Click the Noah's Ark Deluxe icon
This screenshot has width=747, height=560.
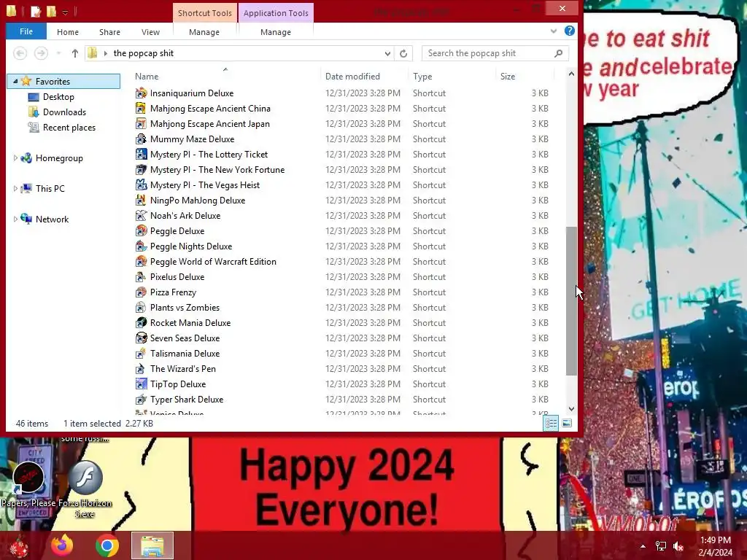pyautogui.click(x=141, y=216)
